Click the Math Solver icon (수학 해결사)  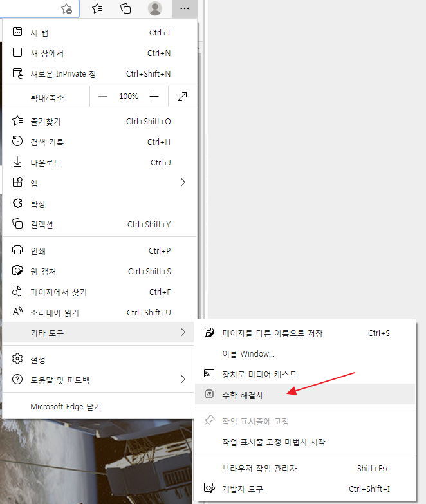click(209, 394)
